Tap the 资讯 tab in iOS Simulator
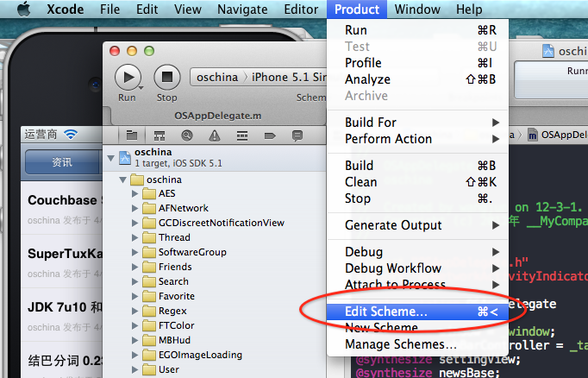Screen dimensions: 588x378 (x=62, y=162)
